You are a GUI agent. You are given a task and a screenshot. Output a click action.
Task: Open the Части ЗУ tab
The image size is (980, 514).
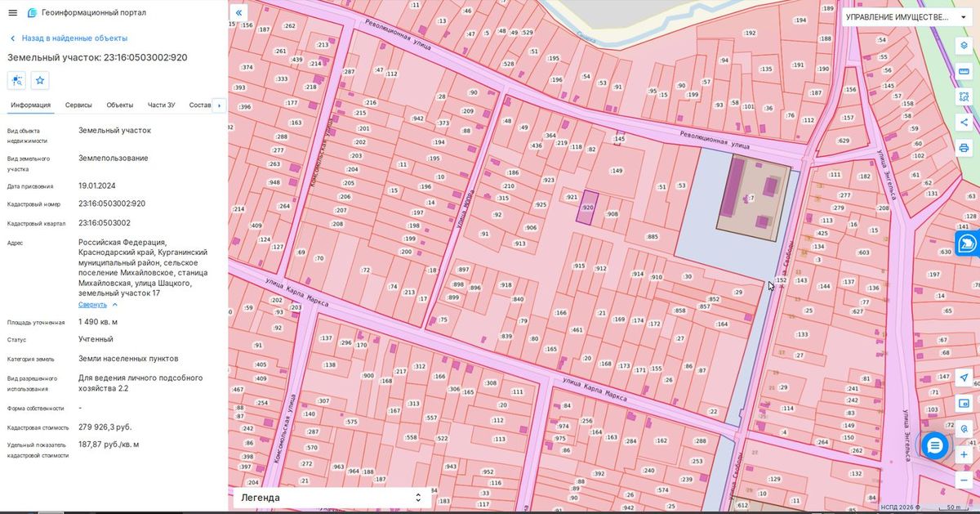click(161, 105)
